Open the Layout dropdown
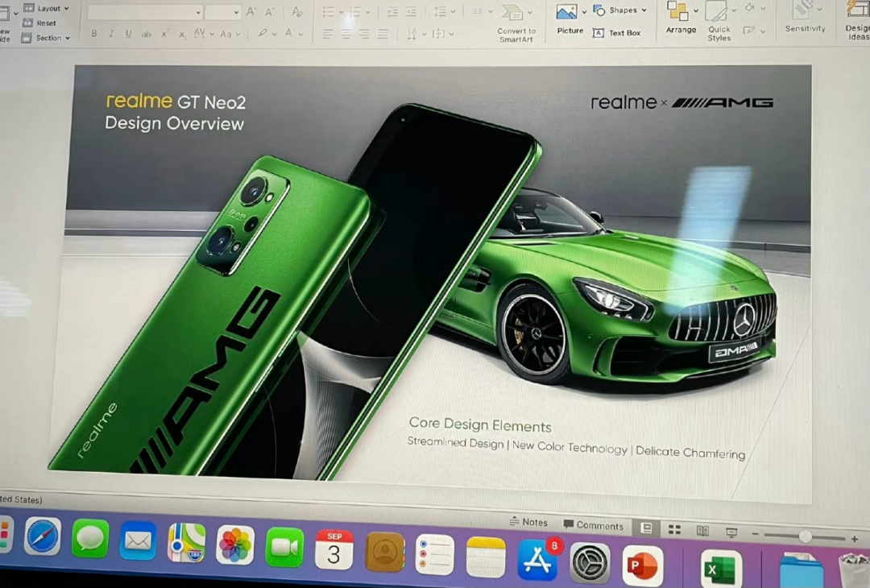870x588 pixels. (47, 8)
